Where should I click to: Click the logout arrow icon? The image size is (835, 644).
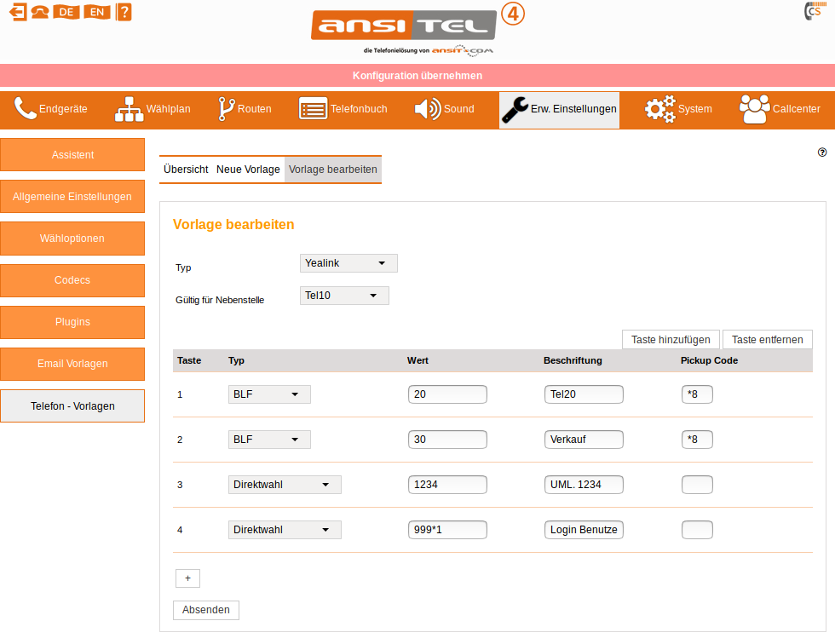[18, 12]
